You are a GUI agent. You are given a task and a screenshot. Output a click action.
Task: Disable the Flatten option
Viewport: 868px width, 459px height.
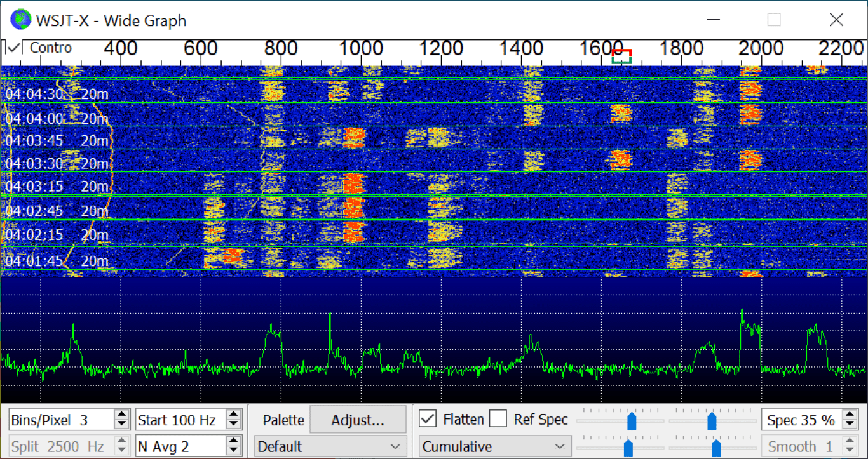pos(428,420)
